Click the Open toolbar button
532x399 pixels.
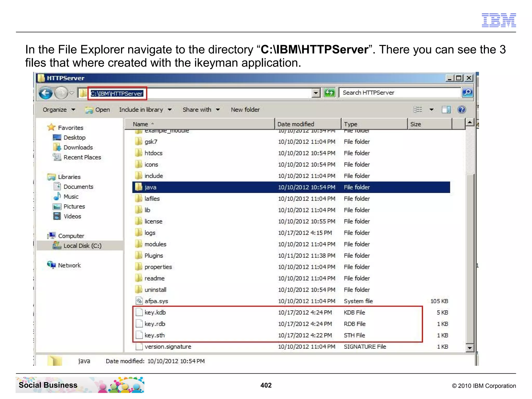coord(98,110)
